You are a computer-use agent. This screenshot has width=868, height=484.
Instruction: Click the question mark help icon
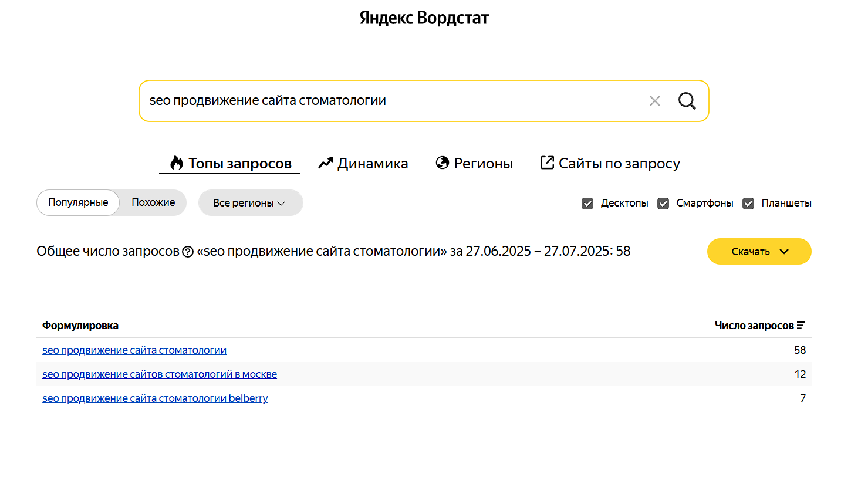coord(188,252)
